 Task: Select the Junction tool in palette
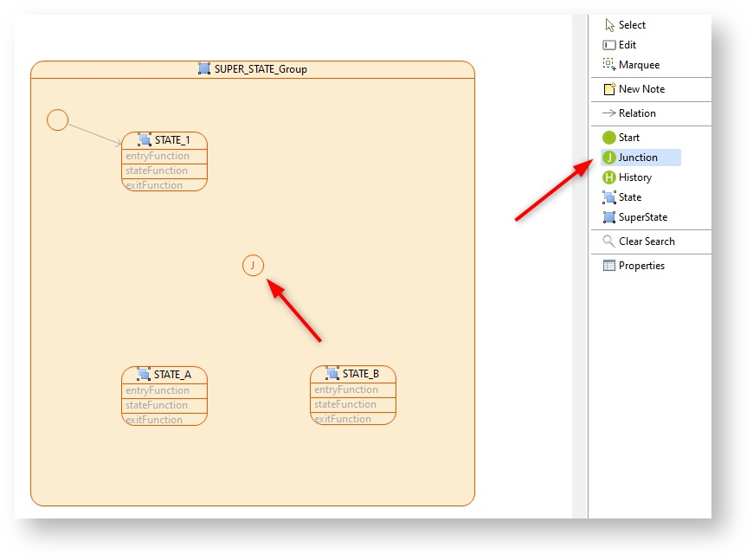point(638,158)
